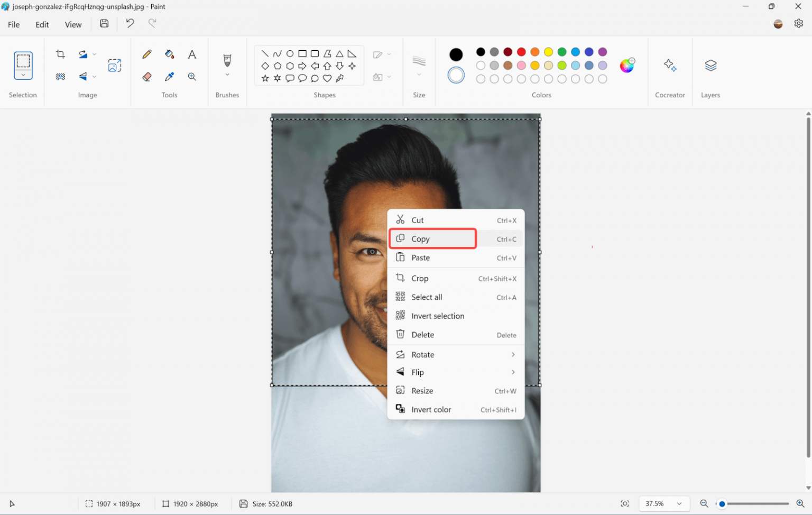Select the Pencil tool
The image size is (812, 515).
147,54
